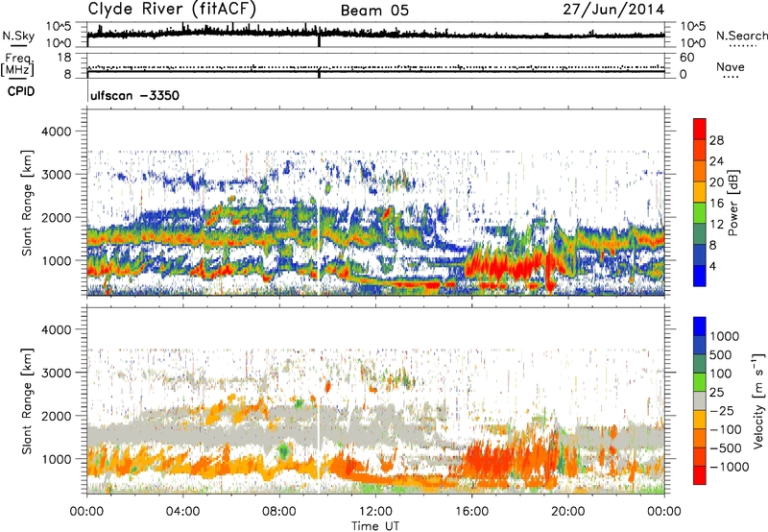This screenshot has height=532, width=768.
Task: Click the 'N.Sky' legend label
Action: coord(18,36)
